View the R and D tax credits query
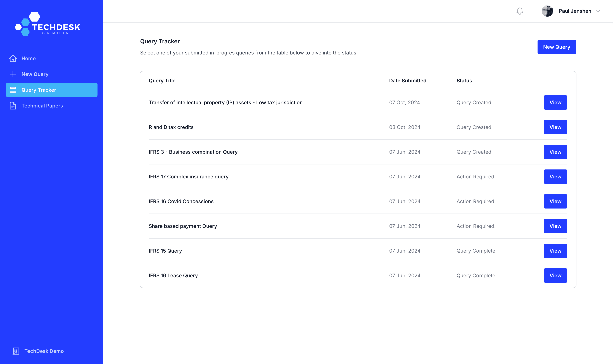 click(555, 127)
